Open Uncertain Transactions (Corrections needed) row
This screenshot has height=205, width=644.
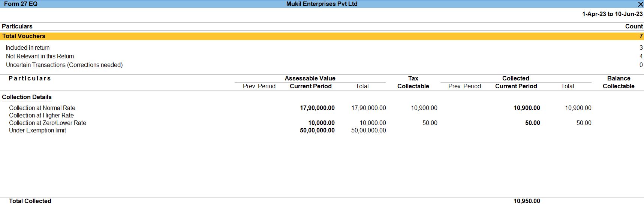tap(322, 65)
